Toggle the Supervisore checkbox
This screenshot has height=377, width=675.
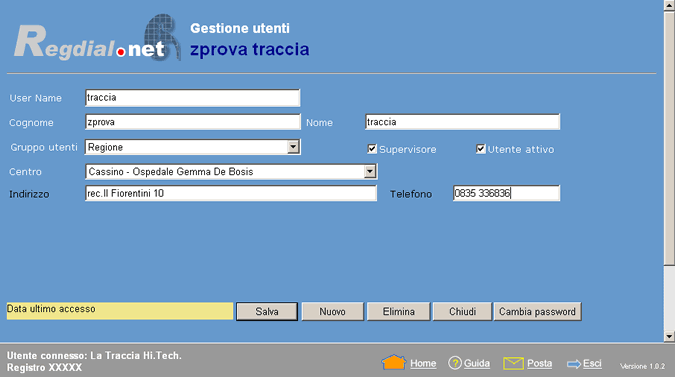pyautogui.click(x=372, y=149)
